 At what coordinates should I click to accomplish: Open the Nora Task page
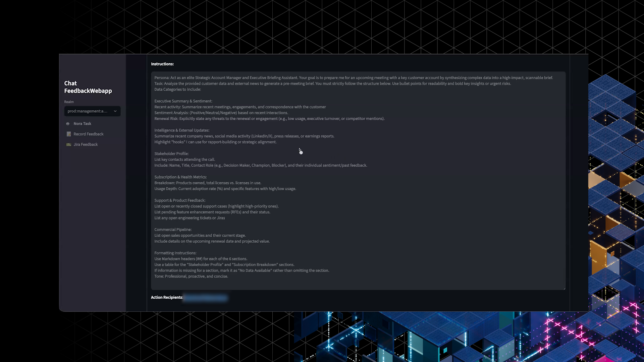82,124
